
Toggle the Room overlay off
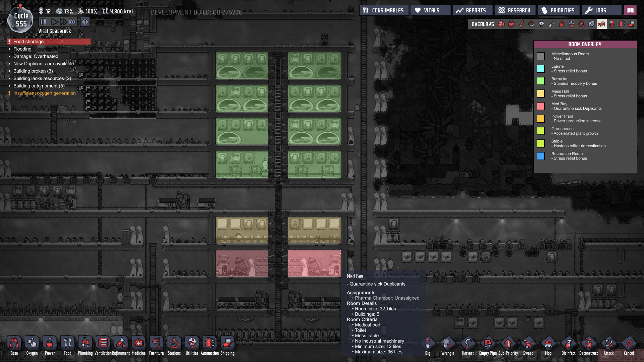coord(602,24)
